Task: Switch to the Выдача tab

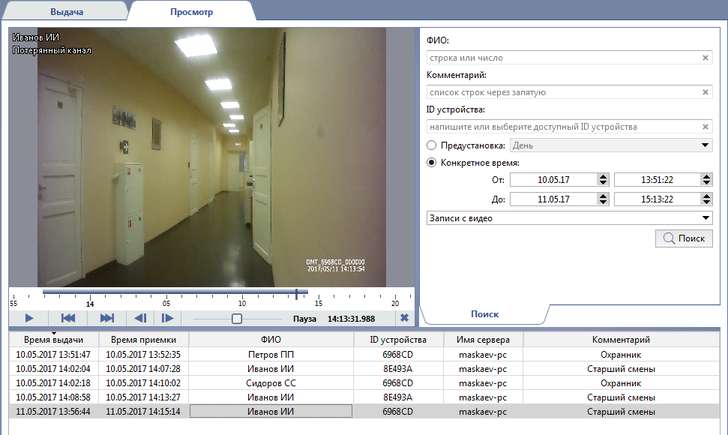Action: click(x=68, y=11)
